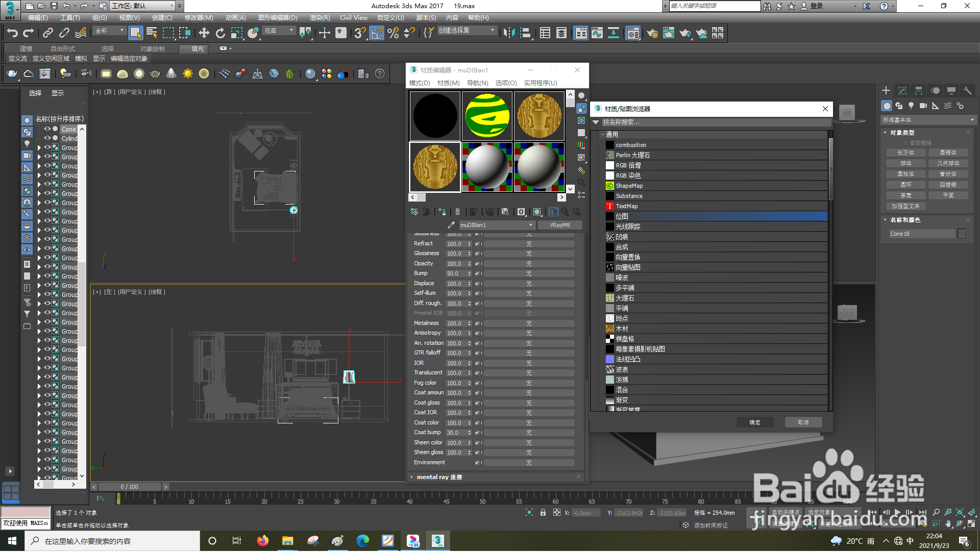
Task: Open the muDIBan1 material name dropdown
Action: pyautogui.click(x=531, y=225)
